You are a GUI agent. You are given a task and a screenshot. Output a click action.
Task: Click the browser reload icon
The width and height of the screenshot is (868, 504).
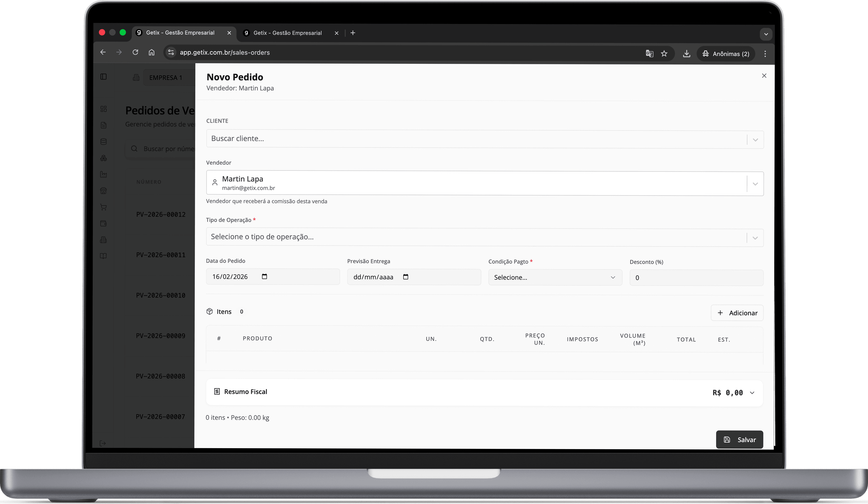coord(135,52)
